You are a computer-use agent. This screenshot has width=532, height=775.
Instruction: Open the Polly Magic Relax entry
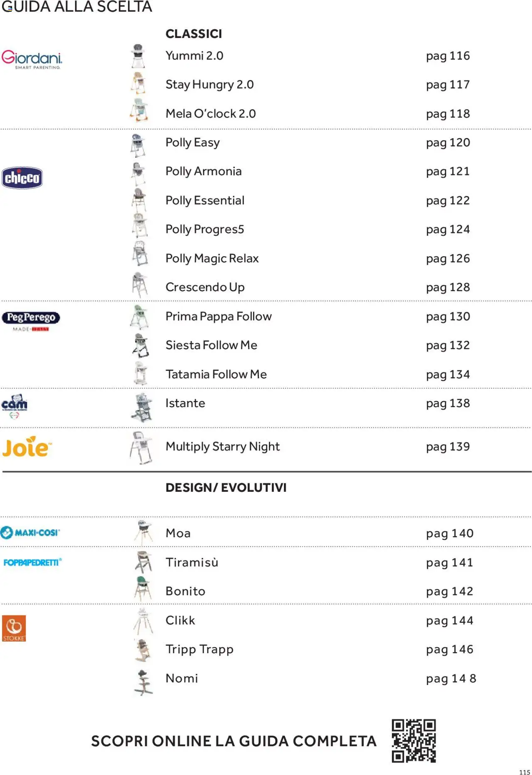point(212,259)
